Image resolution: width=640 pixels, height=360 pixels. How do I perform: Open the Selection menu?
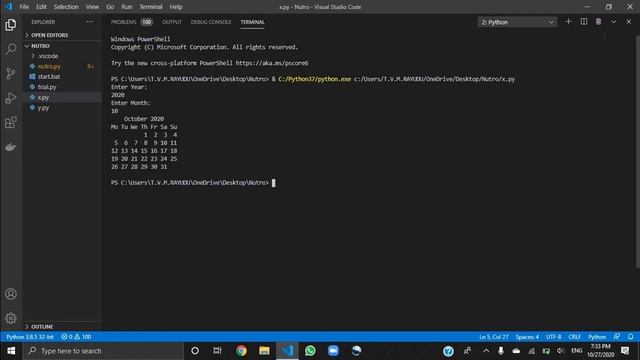[x=66, y=7]
